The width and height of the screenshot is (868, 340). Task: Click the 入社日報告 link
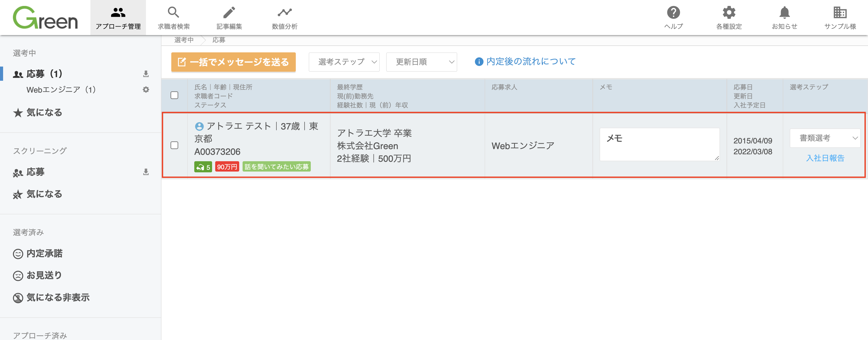click(825, 158)
